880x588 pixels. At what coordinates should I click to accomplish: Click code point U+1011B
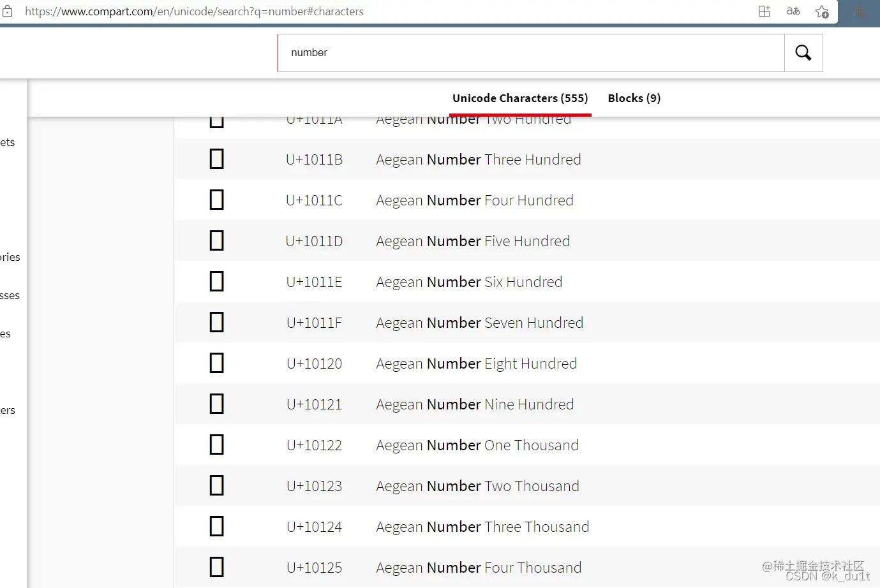[314, 159]
